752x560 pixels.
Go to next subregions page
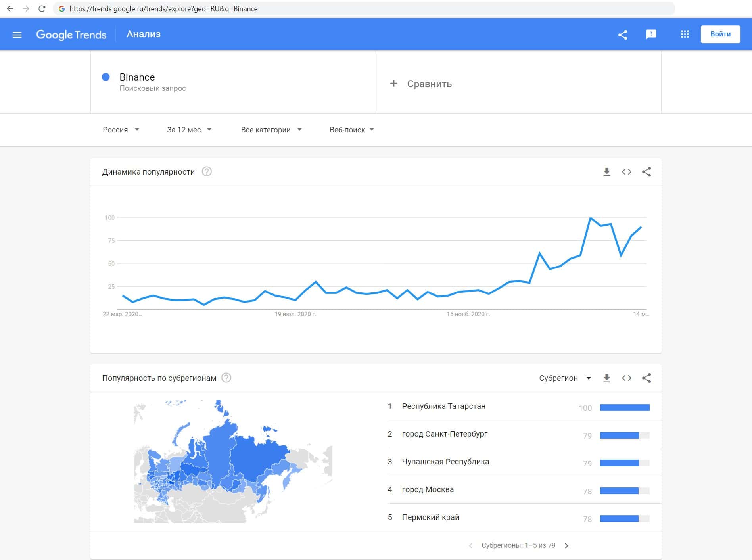tap(566, 545)
